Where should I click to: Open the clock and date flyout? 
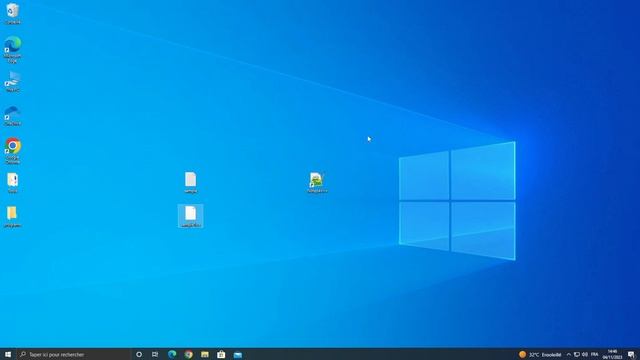coord(612,354)
